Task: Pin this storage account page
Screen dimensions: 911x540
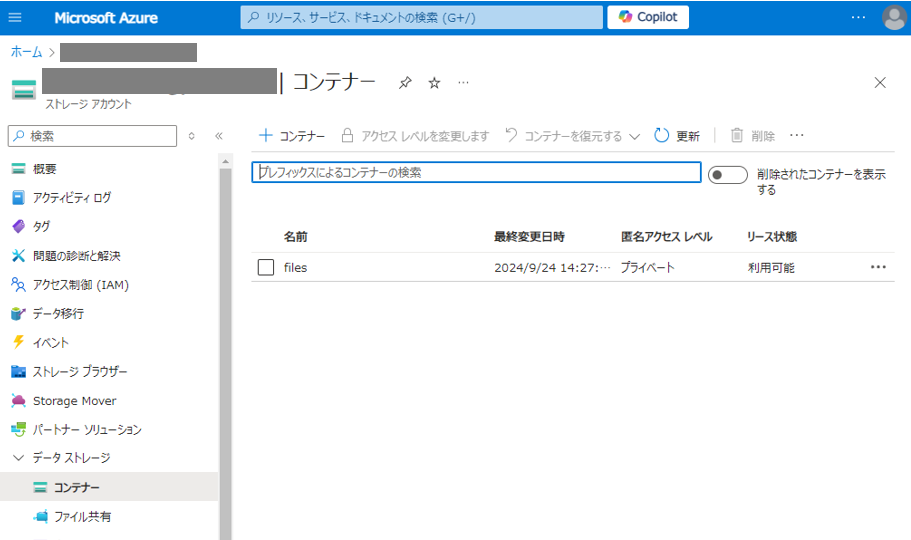Action: click(405, 83)
